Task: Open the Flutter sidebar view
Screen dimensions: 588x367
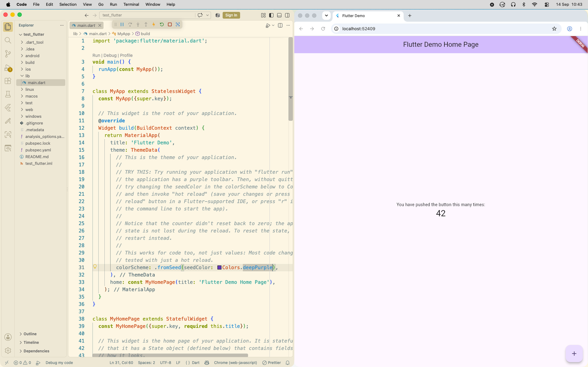Action: point(8,108)
